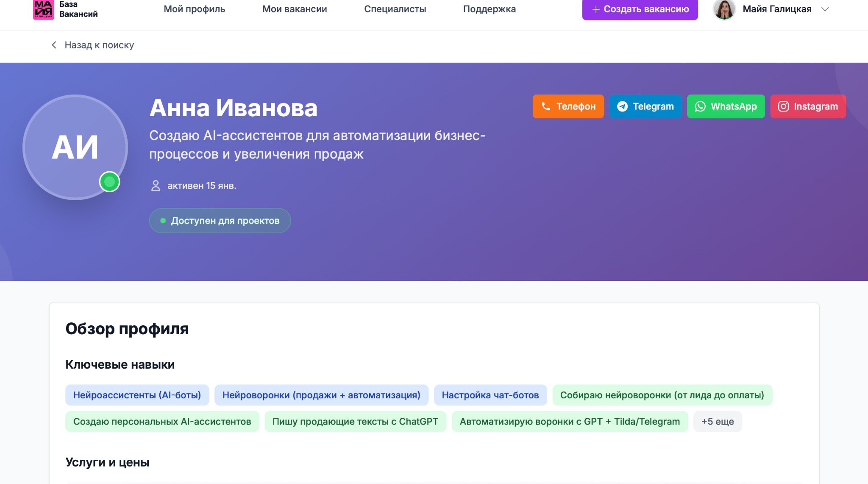Open the account menu chevron next to Майя Галицкая
Image resolution: width=868 pixels, height=484 pixels.
[825, 9]
